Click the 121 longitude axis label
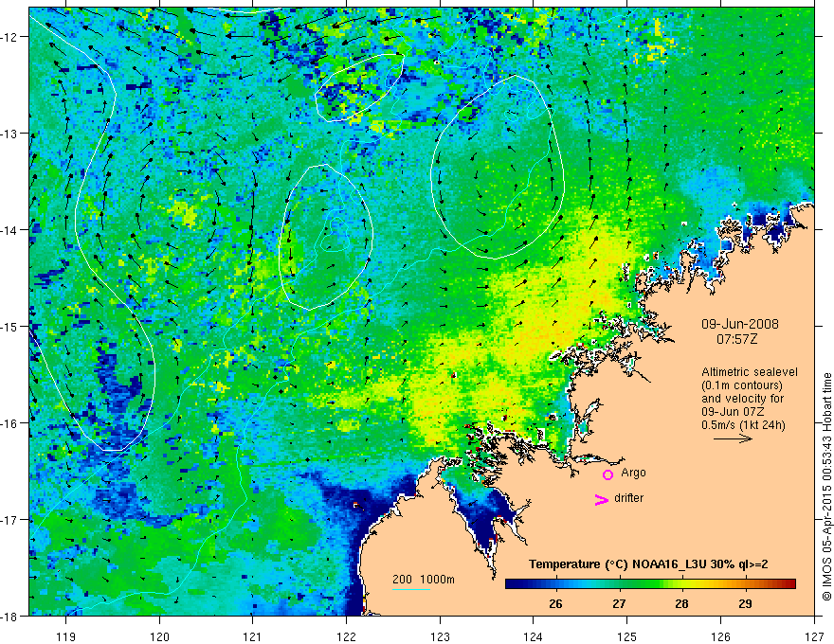This screenshot has width=834, height=644. coord(253,636)
